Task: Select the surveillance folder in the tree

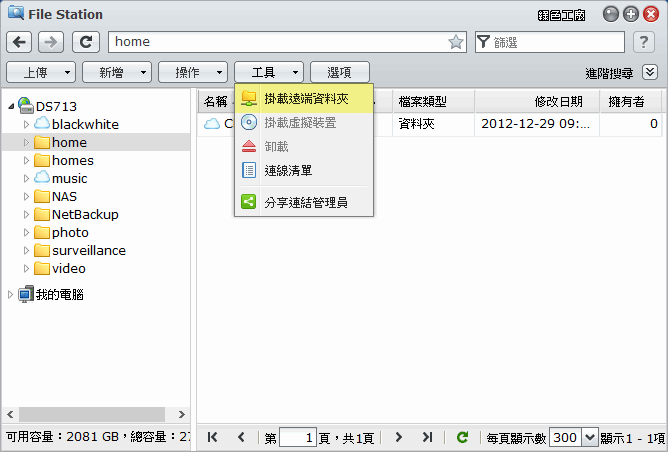Action: (89, 250)
